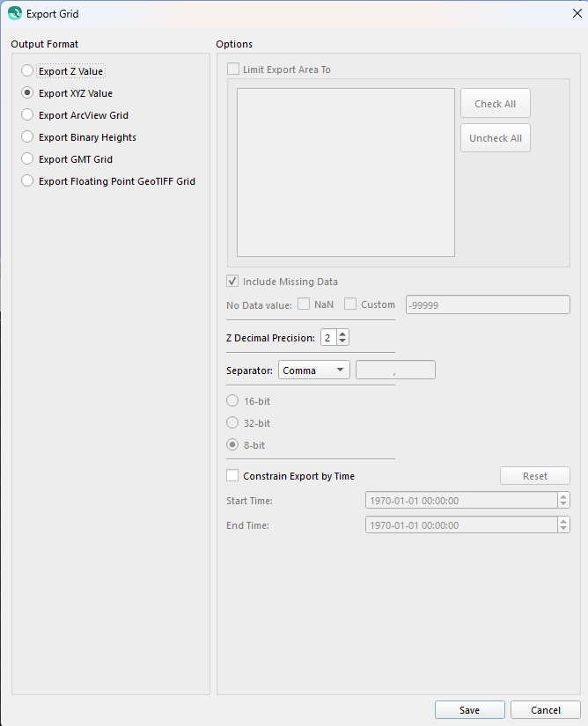Choose Export Binary Heights format
Image resolution: width=588 pixels, height=726 pixels.
pyautogui.click(x=27, y=137)
